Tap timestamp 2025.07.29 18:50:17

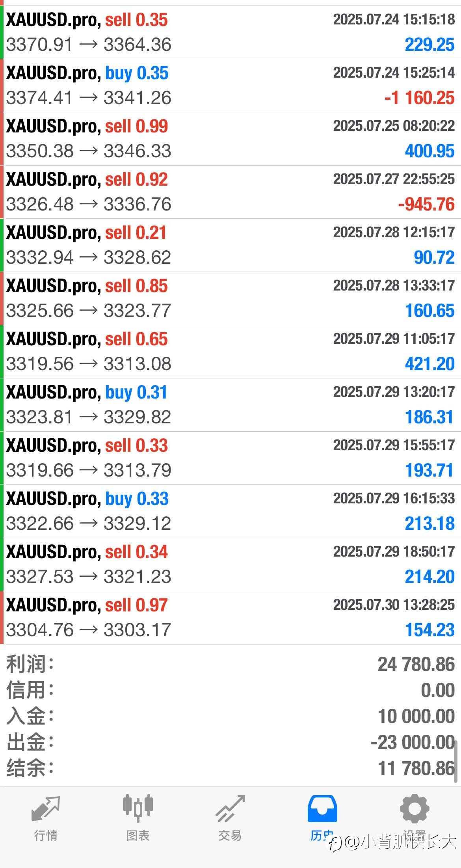394,551
